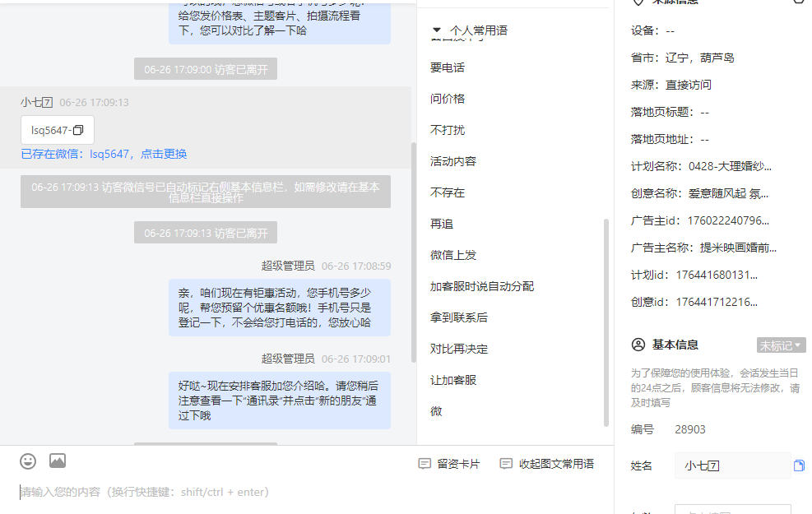Click 收起图文常用语 to collapse phrases
This screenshot has height=514, width=812.
click(x=547, y=464)
